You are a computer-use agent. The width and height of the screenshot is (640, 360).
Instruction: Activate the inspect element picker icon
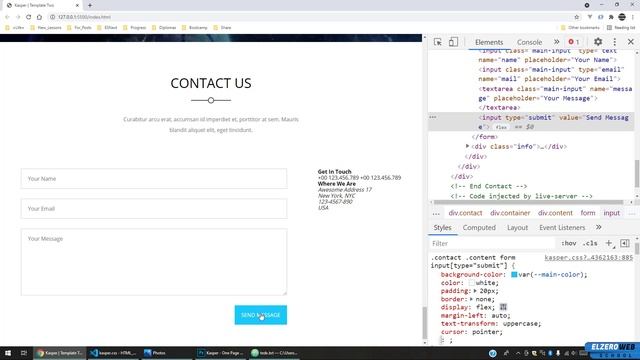438,42
